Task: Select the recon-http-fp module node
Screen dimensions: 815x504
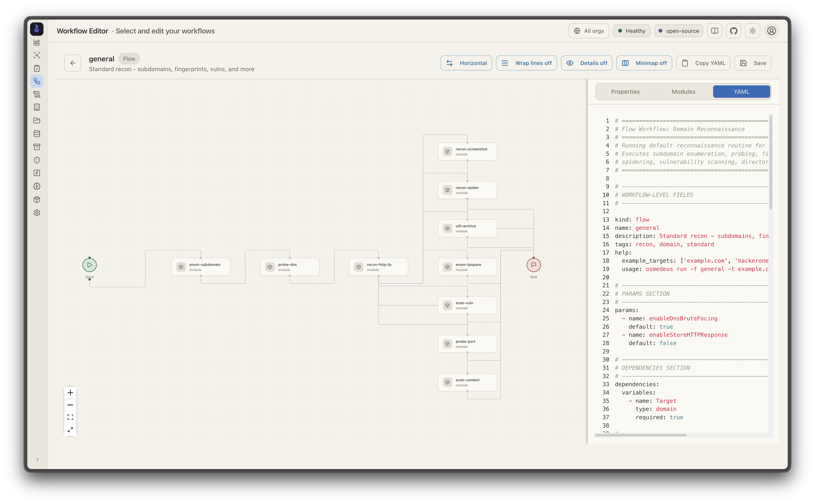Action: pos(378,267)
